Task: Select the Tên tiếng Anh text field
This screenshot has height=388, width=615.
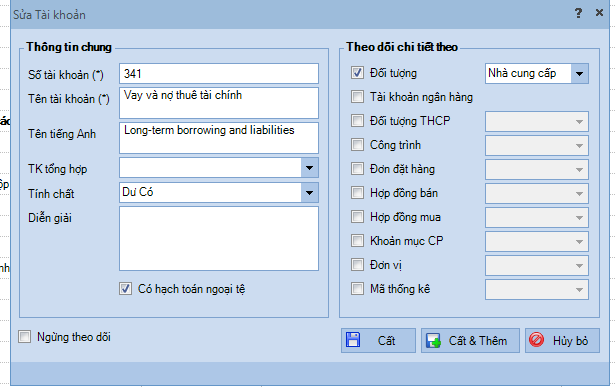Action: [x=219, y=138]
